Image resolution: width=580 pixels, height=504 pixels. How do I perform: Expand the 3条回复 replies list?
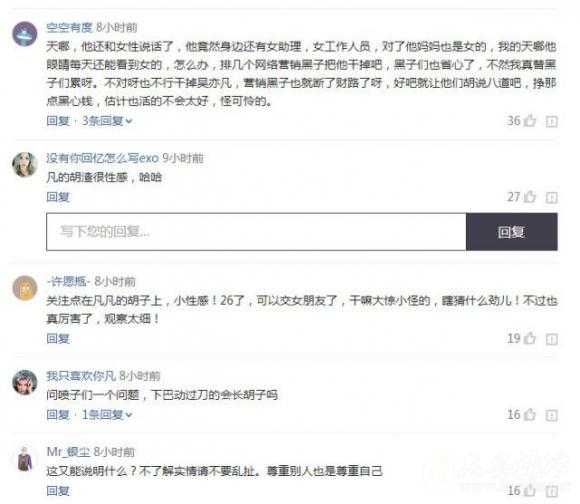107,121
